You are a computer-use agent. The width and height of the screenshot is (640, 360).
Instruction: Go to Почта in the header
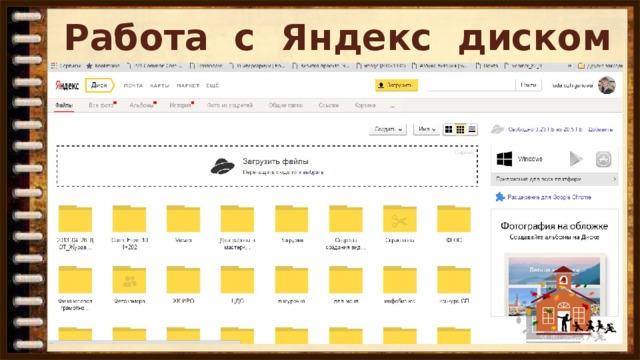[x=133, y=86]
